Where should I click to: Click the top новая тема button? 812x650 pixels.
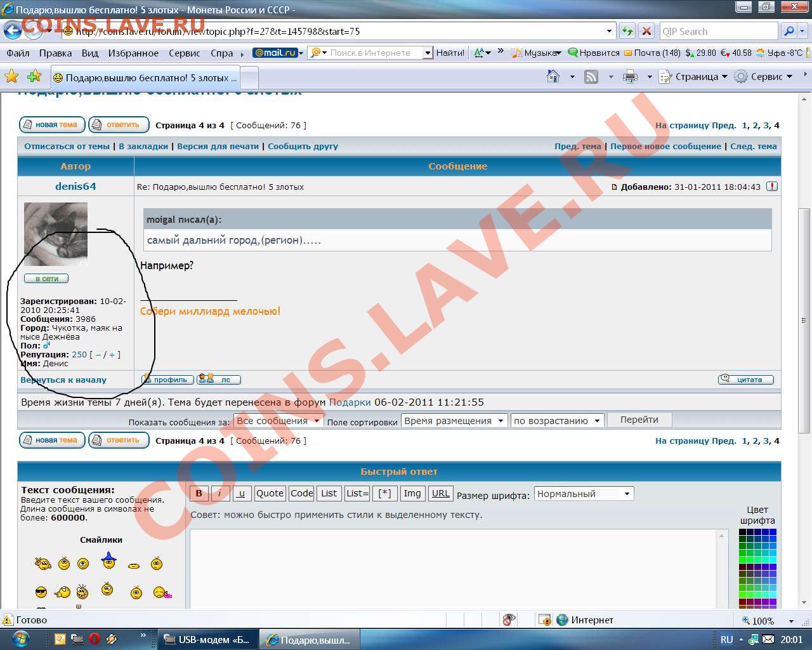click(x=52, y=125)
